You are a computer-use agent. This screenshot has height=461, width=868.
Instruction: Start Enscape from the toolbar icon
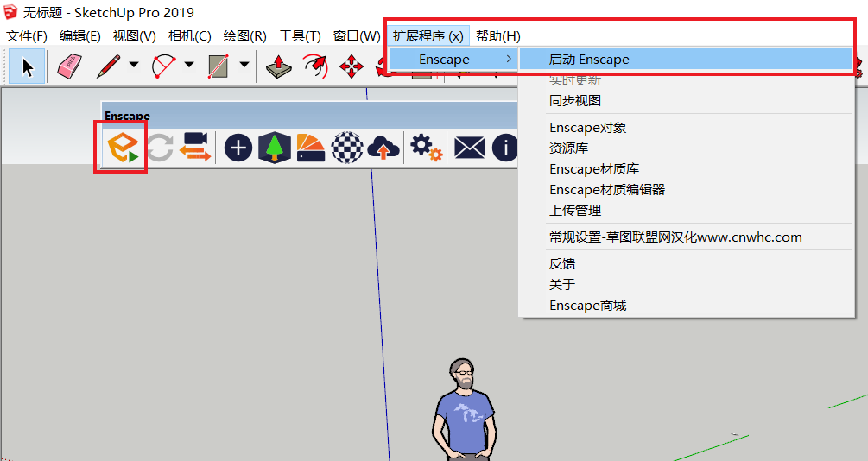coord(123,148)
